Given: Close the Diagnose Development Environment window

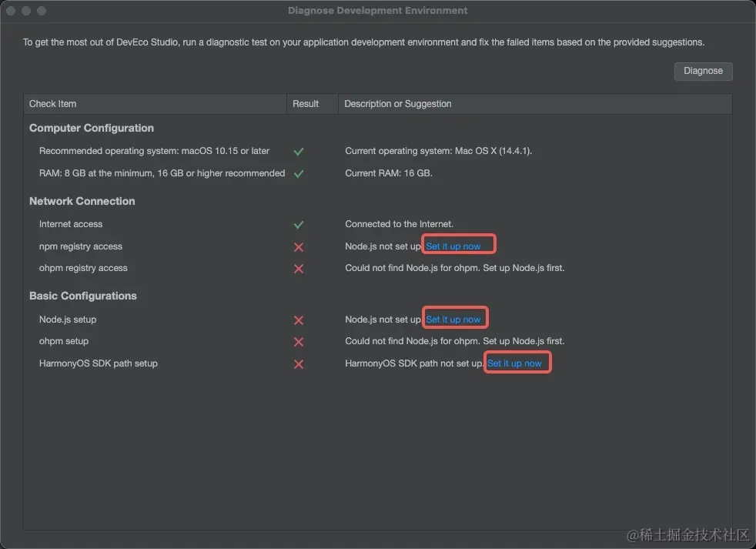Looking at the screenshot, I should click(x=12, y=11).
